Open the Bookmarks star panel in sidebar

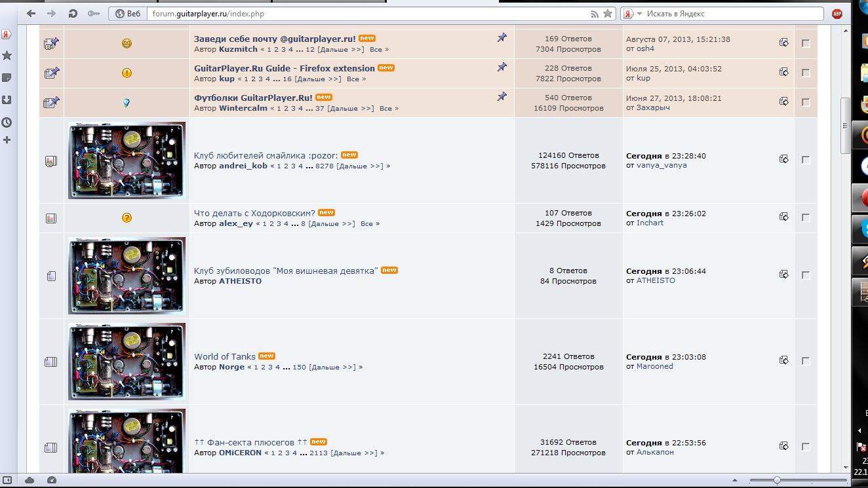click(7, 56)
